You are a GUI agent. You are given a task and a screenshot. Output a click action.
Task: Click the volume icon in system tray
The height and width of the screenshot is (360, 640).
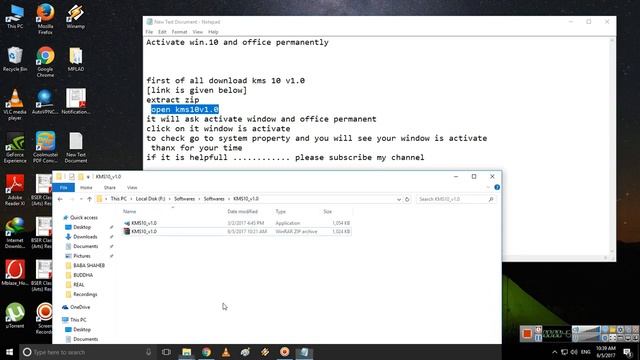coord(574,352)
